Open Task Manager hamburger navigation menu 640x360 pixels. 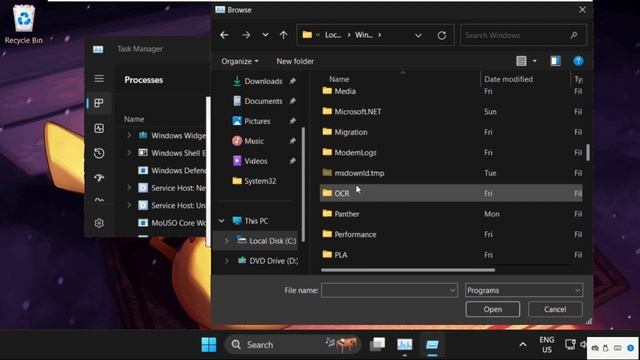(x=99, y=78)
